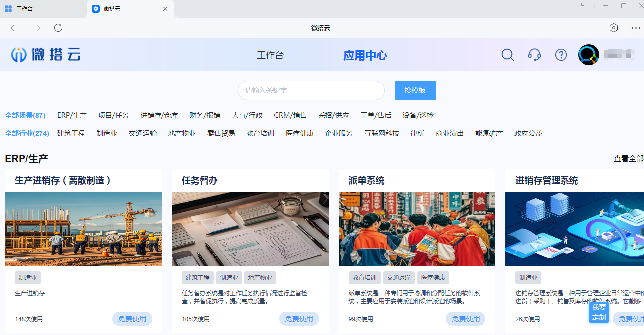
Task: Open customer service headset icon
Action: [534, 55]
